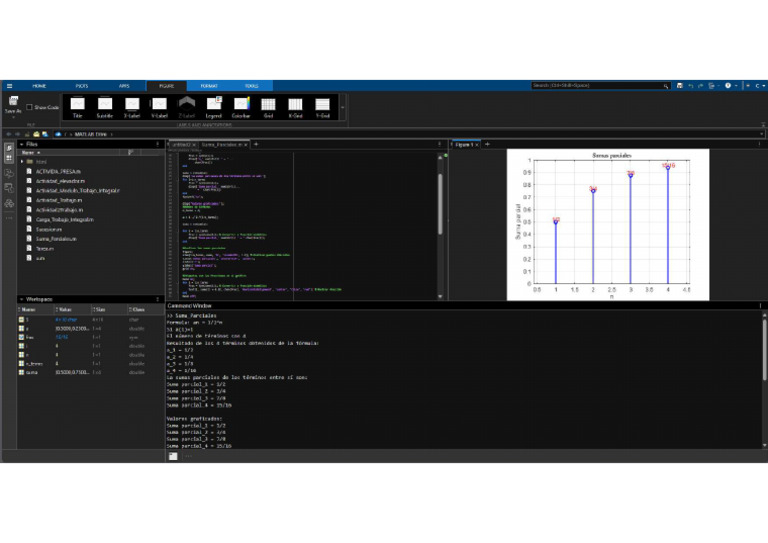Add a new editor tab with plus
The width and height of the screenshot is (768, 543).
(256, 144)
